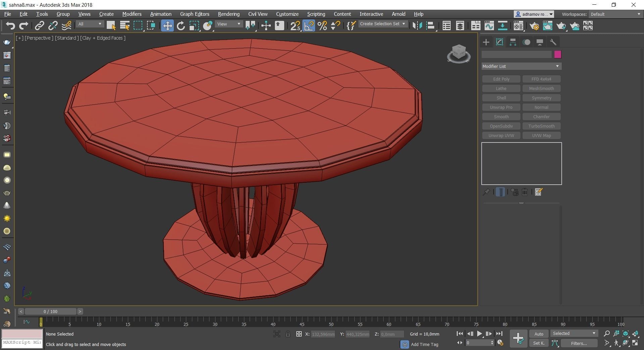Viewport: 644px width, 350px height.
Task: Click the object name input field
Action: tap(516, 54)
